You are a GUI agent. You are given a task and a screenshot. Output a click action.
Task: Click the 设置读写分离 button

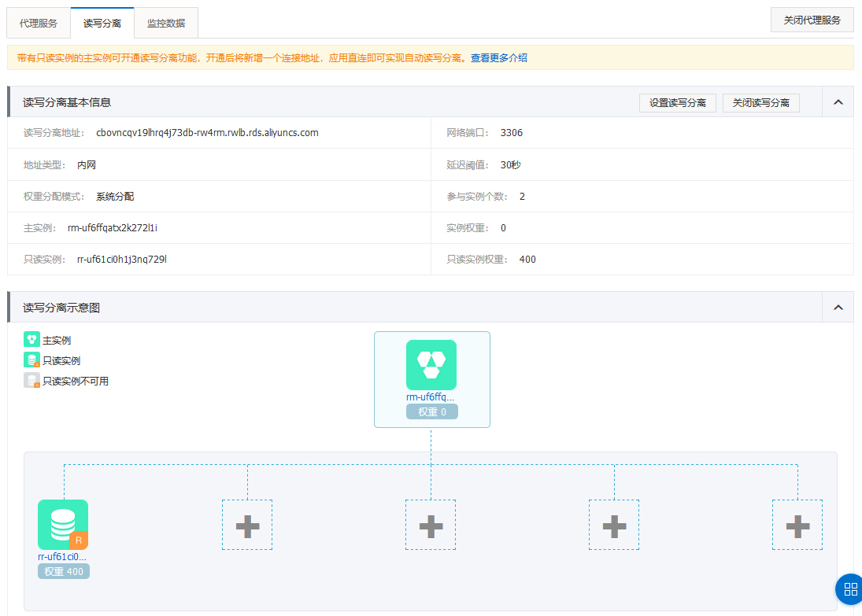click(x=677, y=103)
